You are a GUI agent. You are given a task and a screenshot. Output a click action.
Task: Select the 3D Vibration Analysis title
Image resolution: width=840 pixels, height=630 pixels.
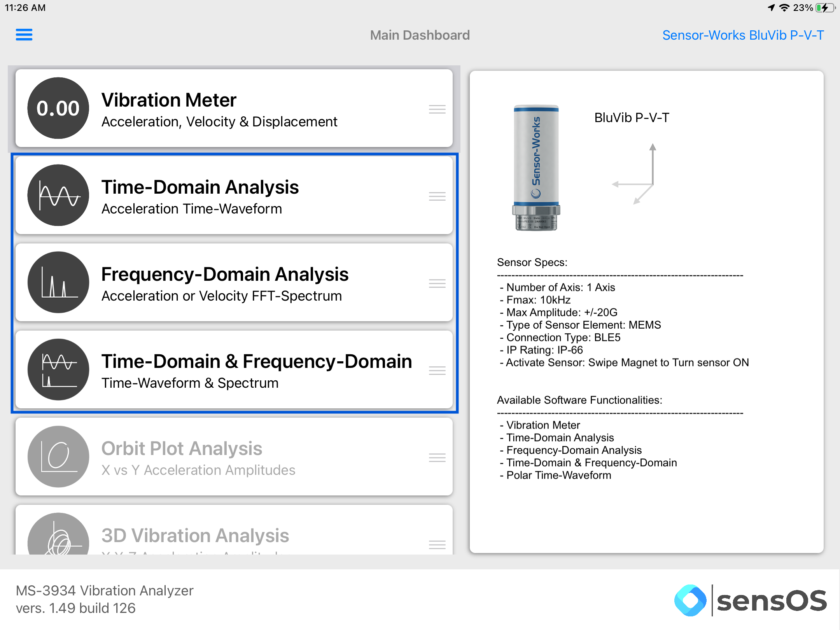point(195,535)
